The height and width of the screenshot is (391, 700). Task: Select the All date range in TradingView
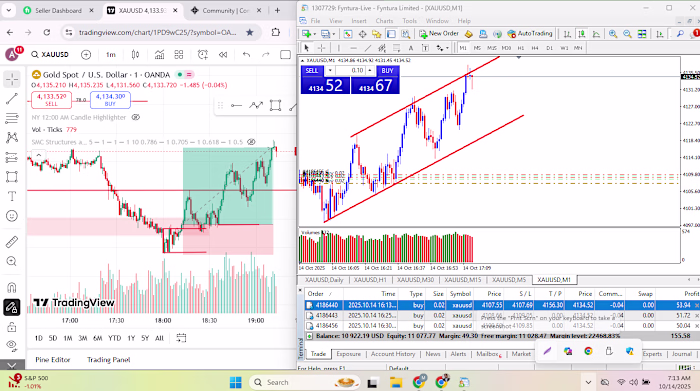click(159, 338)
